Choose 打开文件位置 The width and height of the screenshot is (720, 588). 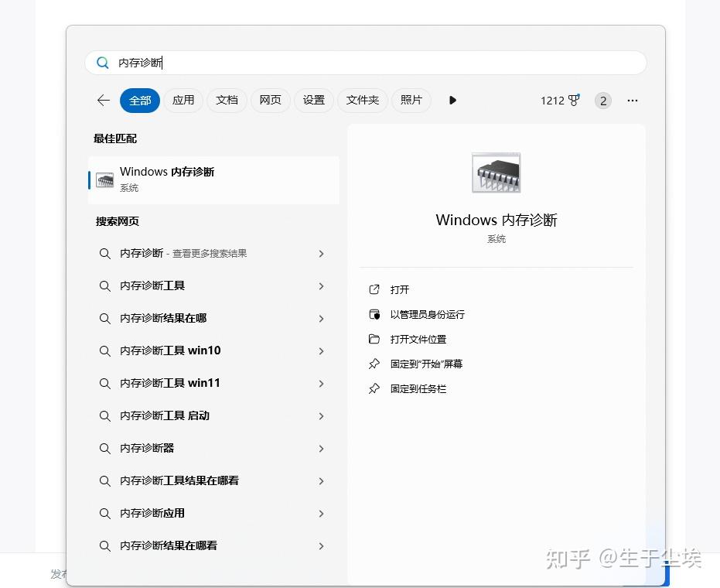click(x=418, y=339)
